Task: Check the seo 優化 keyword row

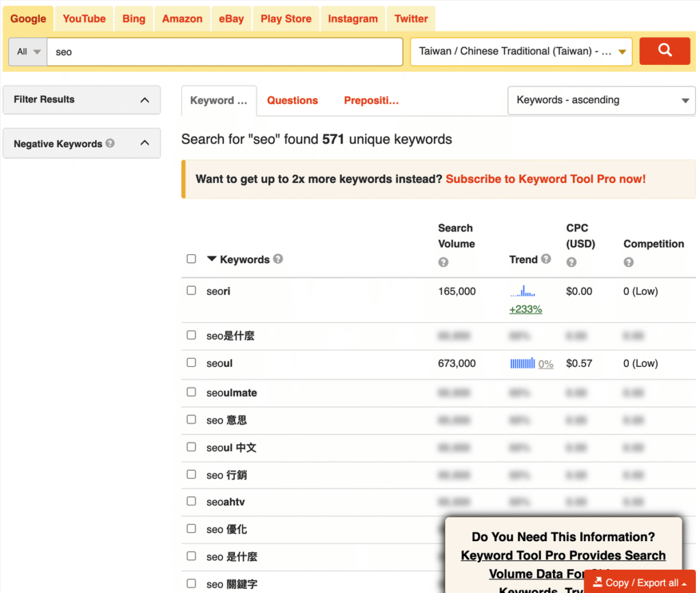Action: coord(191,529)
